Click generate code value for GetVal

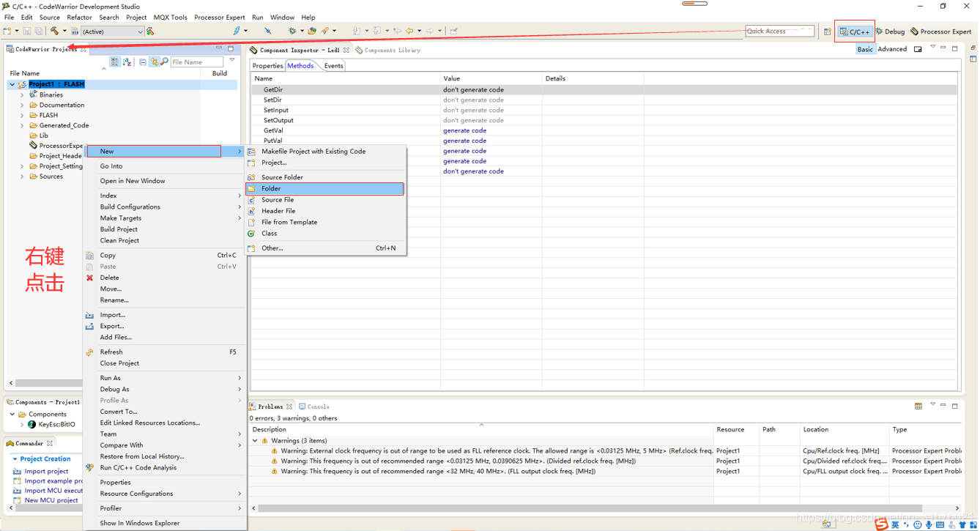click(464, 131)
